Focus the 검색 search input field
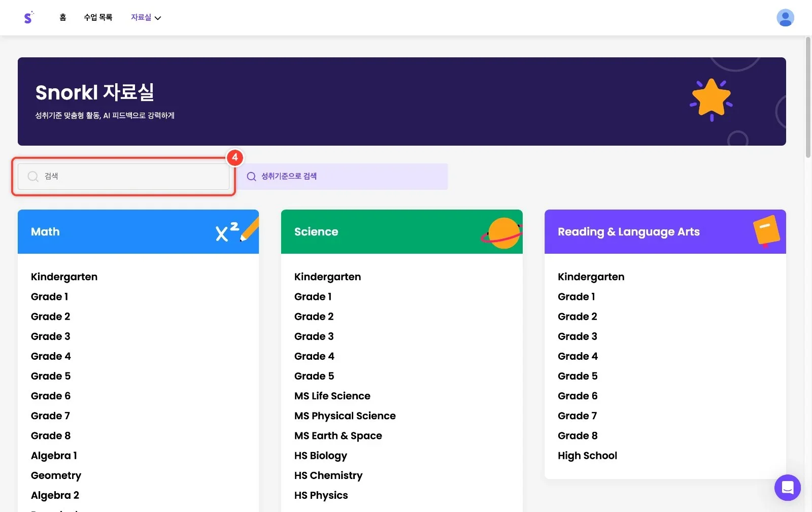 (123, 177)
